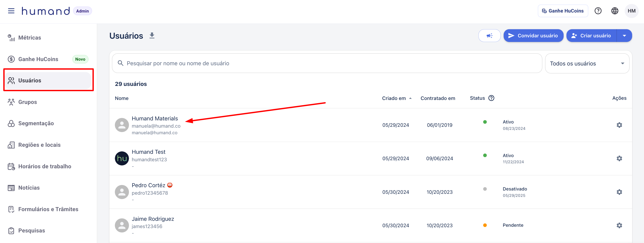Screen dimensions: 644x243
Task: Focus the user search field
Action: (327, 63)
